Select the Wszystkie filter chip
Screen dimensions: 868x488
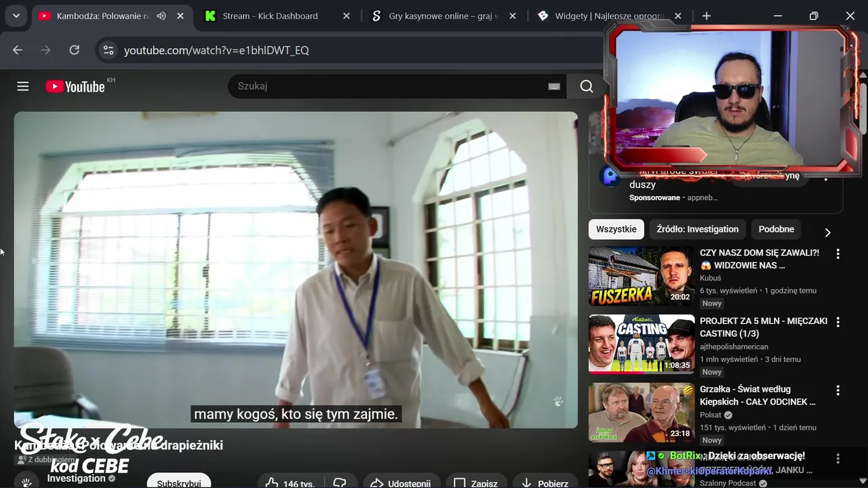[x=616, y=229]
